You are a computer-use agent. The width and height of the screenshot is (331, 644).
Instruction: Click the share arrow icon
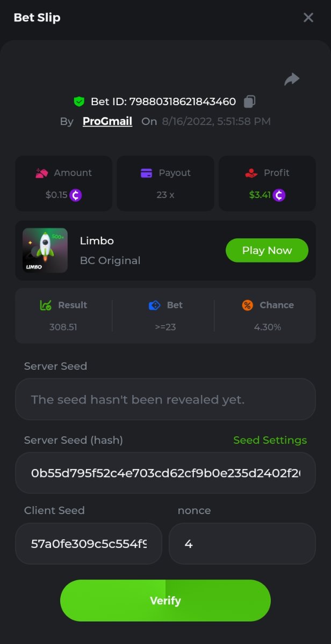pos(292,79)
